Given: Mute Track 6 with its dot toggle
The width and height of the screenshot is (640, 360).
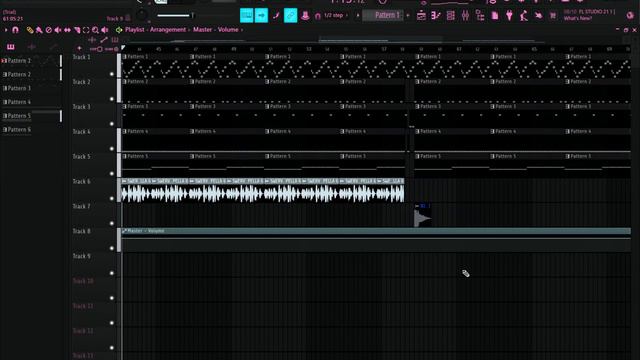Looking at the screenshot, I should point(112,198).
